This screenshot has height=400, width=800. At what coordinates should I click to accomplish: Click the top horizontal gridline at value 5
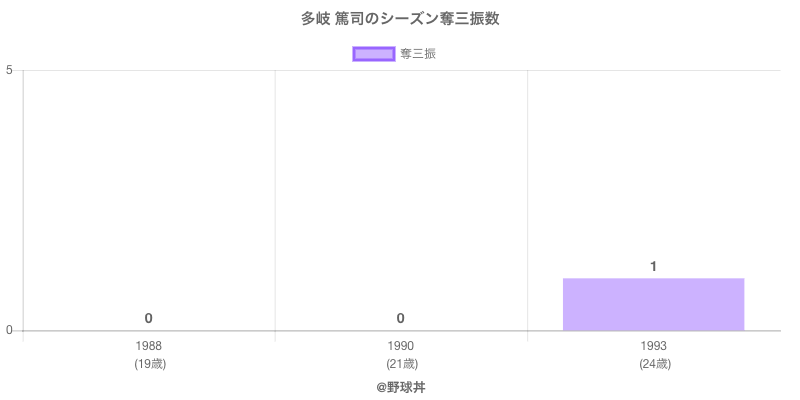pos(400,70)
